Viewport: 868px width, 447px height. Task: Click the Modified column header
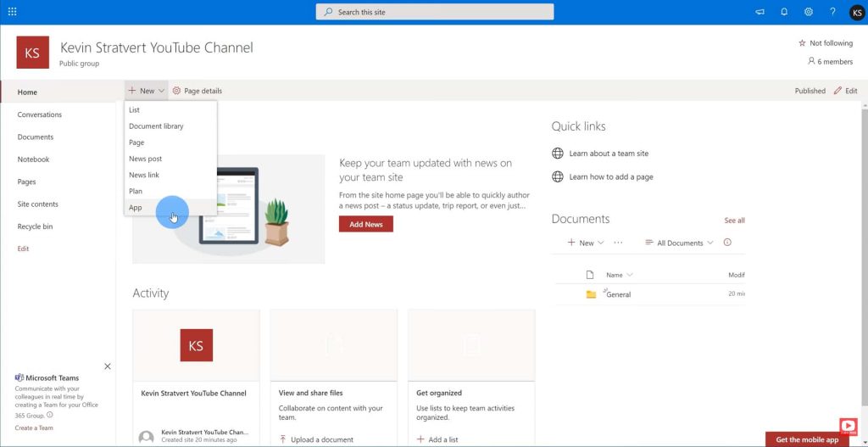pyautogui.click(x=737, y=275)
